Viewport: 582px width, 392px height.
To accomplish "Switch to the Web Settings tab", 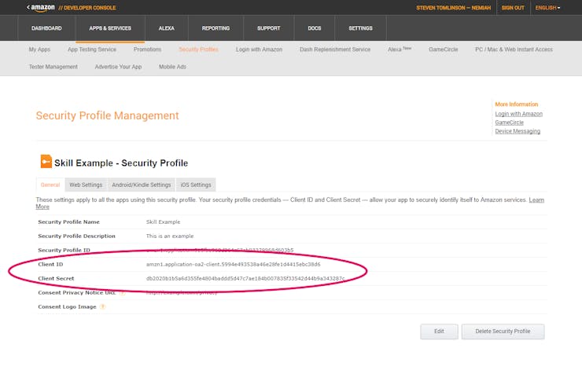I will click(x=86, y=185).
